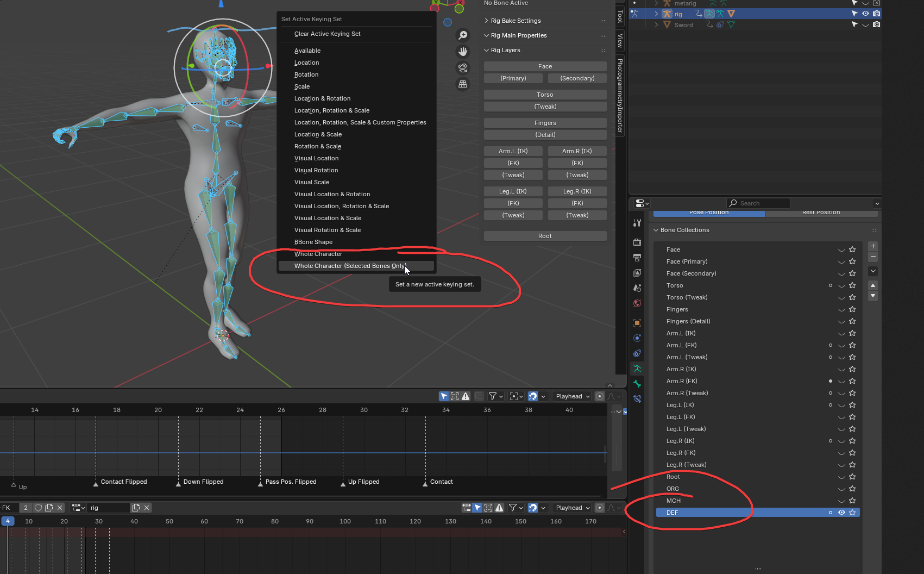Open the World properties globe icon
The width and height of the screenshot is (924, 574).
[x=637, y=303]
